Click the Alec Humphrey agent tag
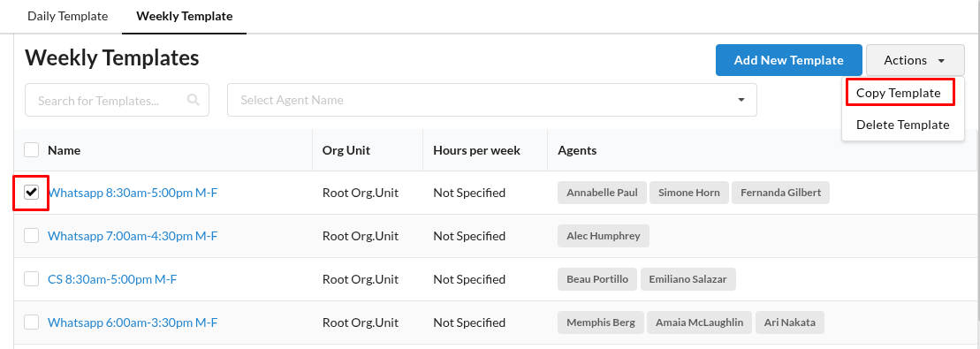Viewport: 980px width, 349px height. pos(604,236)
